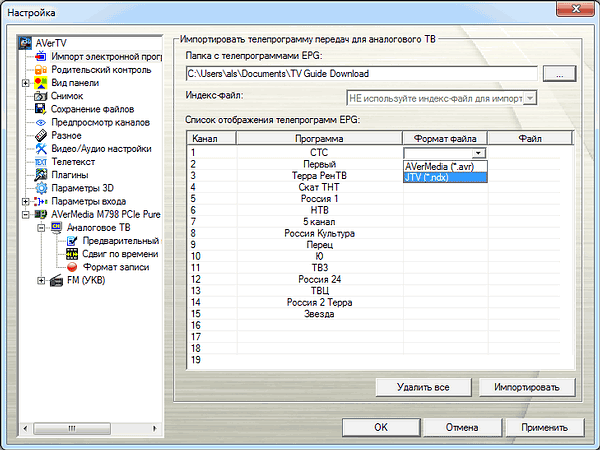600x450 pixels.
Task: Click the channel preview eye icon
Action: (41, 122)
